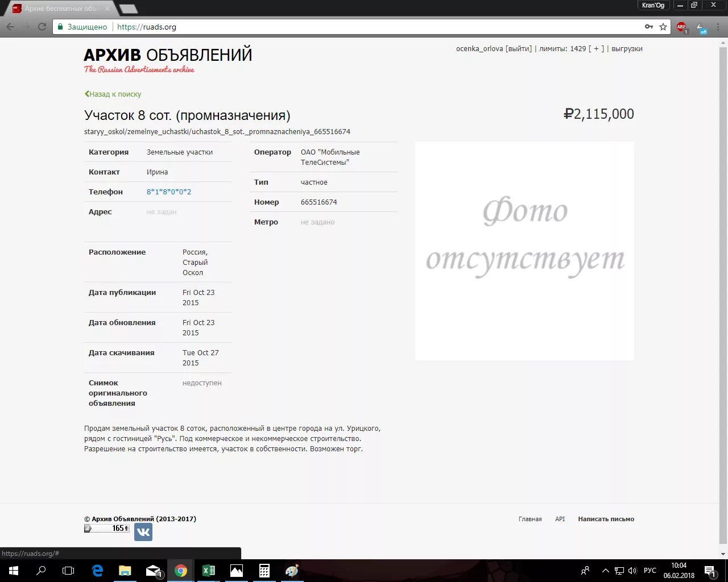The height and width of the screenshot is (582, 728).
Task: Show hidden system tray icons
Action: 605,571
